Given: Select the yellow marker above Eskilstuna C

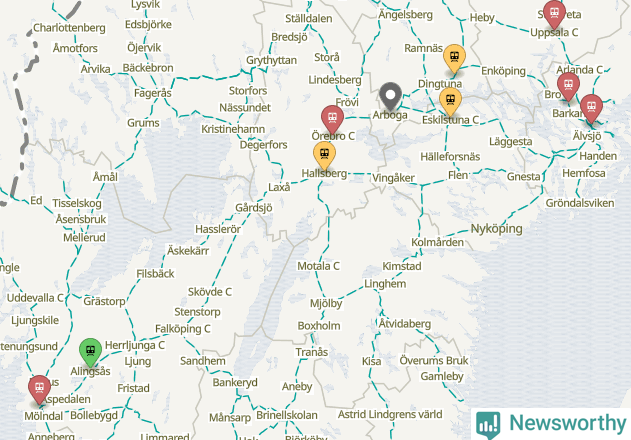Looking at the screenshot, I should [x=450, y=101].
